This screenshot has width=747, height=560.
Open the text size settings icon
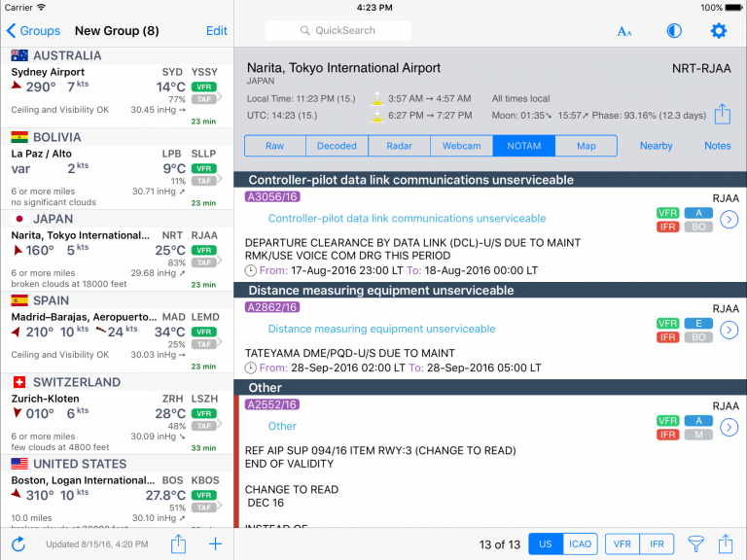click(624, 31)
